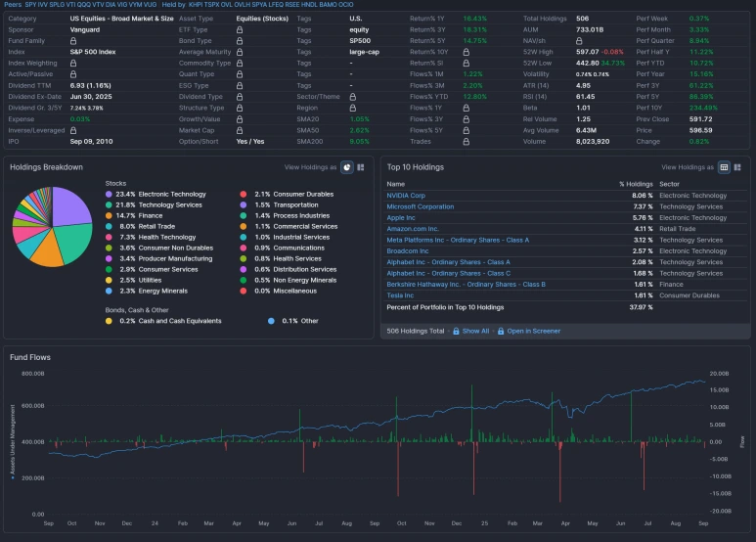The height and width of the screenshot is (542, 756).
Task: Click the lock icon next to Sector/Theme
Action: click(x=353, y=97)
